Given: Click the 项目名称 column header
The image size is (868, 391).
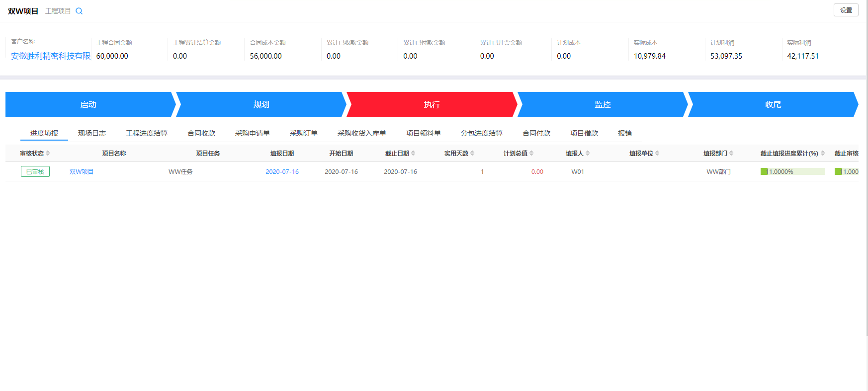Looking at the screenshot, I should tap(114, 154).
